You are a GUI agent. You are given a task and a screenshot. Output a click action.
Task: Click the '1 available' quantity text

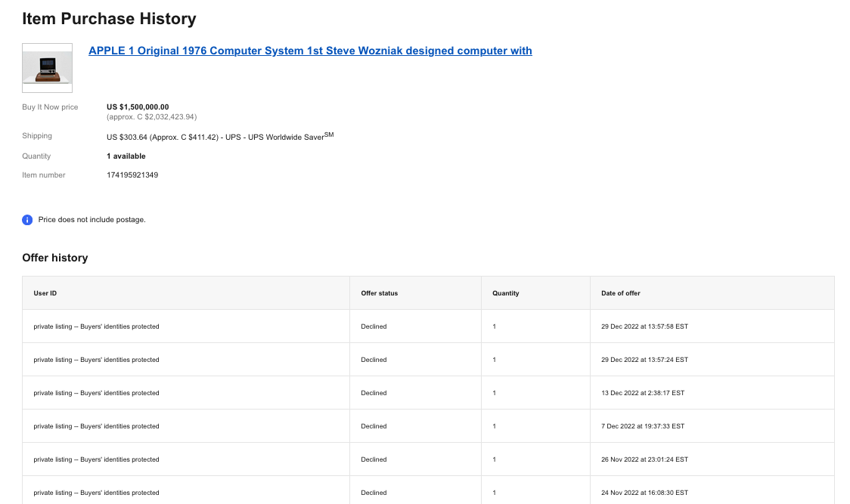coord(126,156)
